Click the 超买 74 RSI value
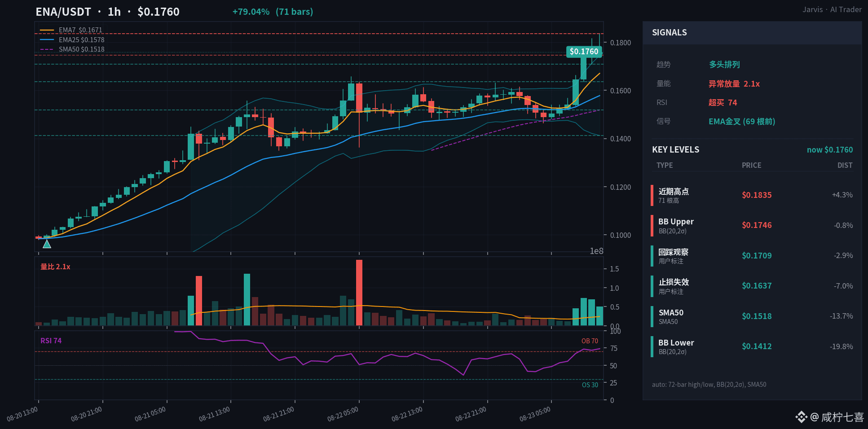 point(723,103)
